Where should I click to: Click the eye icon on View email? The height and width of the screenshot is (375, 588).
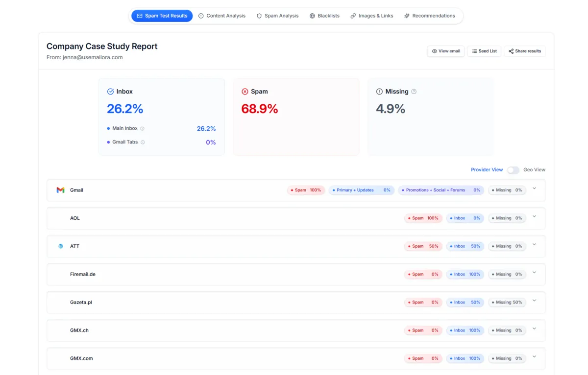coord(434,51)
